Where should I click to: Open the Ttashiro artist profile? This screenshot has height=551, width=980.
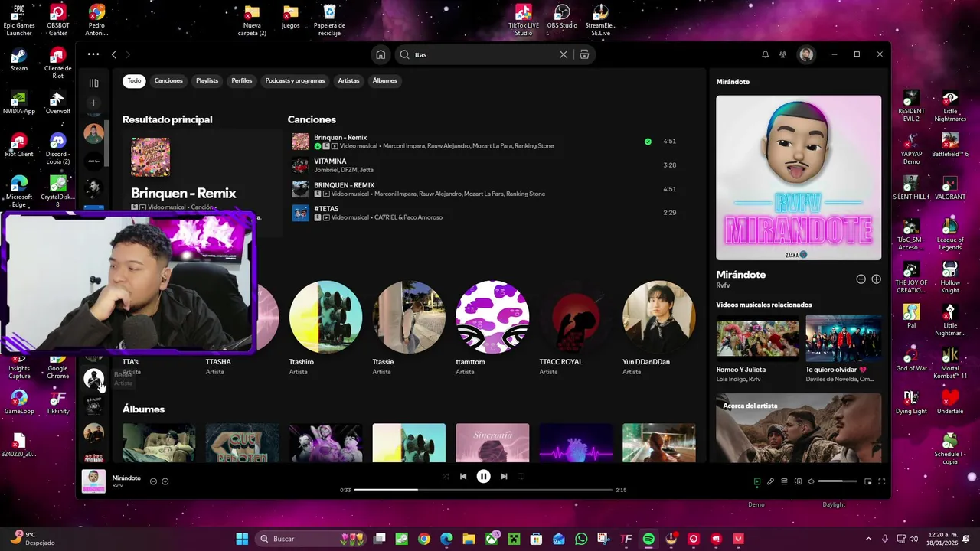coord(325,317)
